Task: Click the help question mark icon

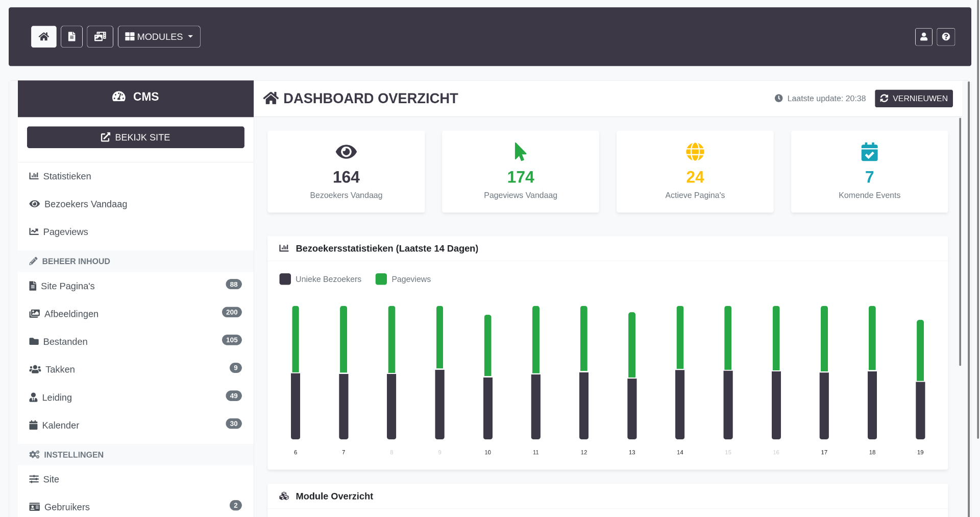Action: point(946,37)
